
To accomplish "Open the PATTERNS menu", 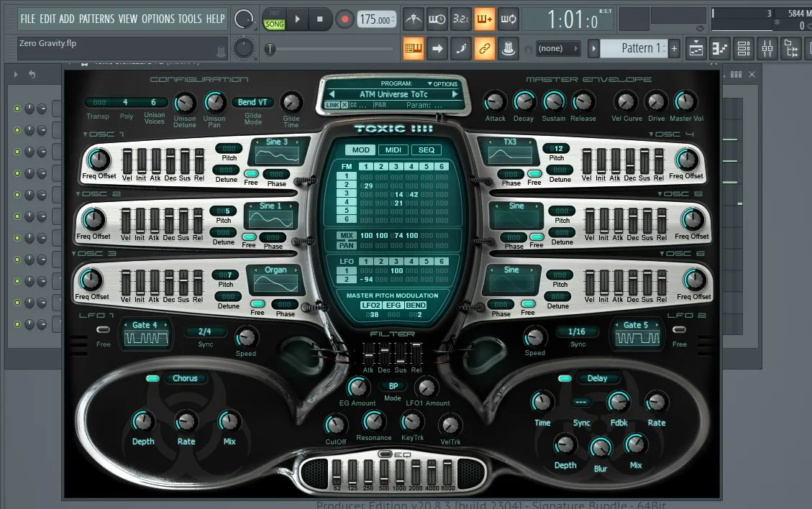I will tap(96, 19).
